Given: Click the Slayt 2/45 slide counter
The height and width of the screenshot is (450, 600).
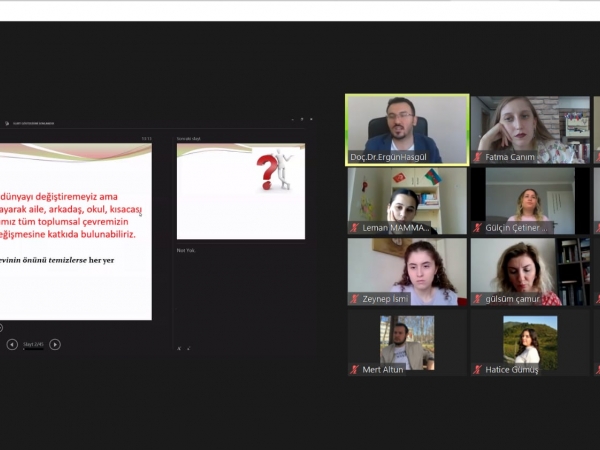Looking at the screenshot, I should pyautogui.click(x=33, y=344).
